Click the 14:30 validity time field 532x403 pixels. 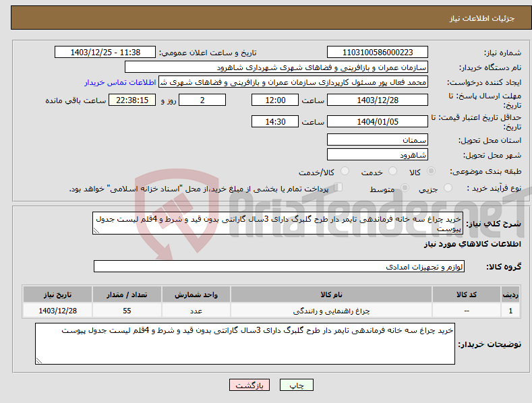(x=275, y=121)
